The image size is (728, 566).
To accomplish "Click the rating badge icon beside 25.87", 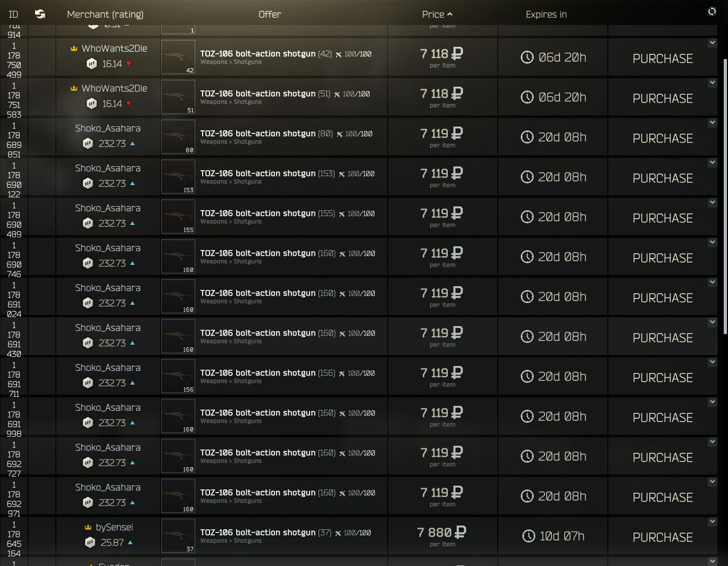I will (90, 543).
